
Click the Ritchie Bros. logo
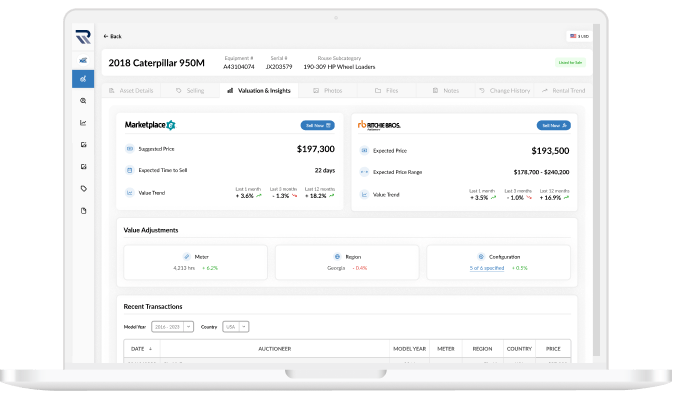click(379, 125)
